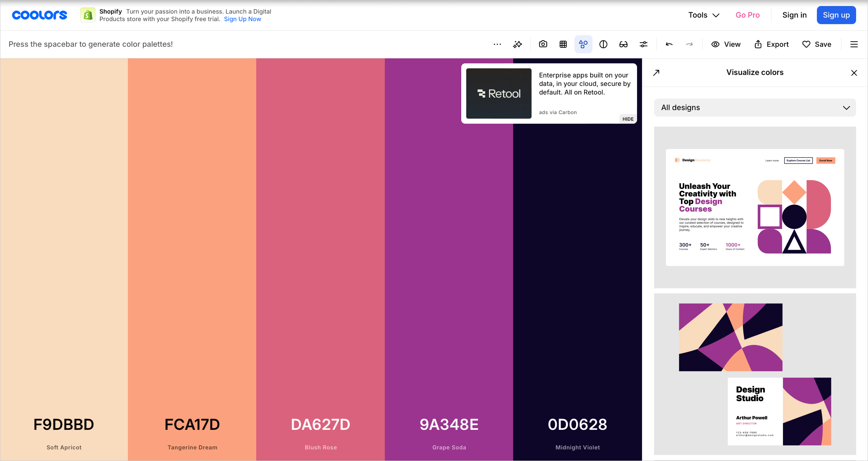Screen dimensions: 868x461
Task: Click the redo arrow in the toolbar
Action: point(689,44)
